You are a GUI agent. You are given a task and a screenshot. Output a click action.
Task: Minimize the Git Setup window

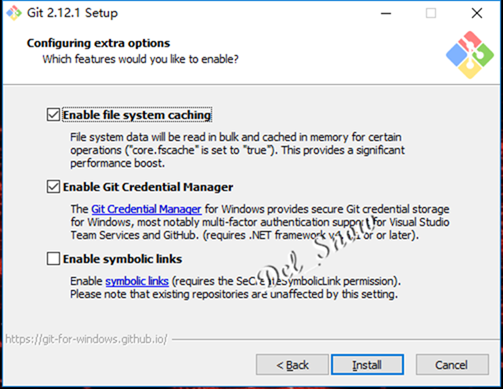click(386, 13)
